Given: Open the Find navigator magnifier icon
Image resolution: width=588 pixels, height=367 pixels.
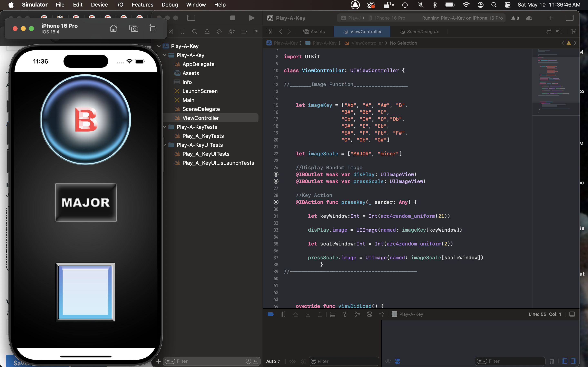Looking at the screenshot, I should click(x=195, y=32).
